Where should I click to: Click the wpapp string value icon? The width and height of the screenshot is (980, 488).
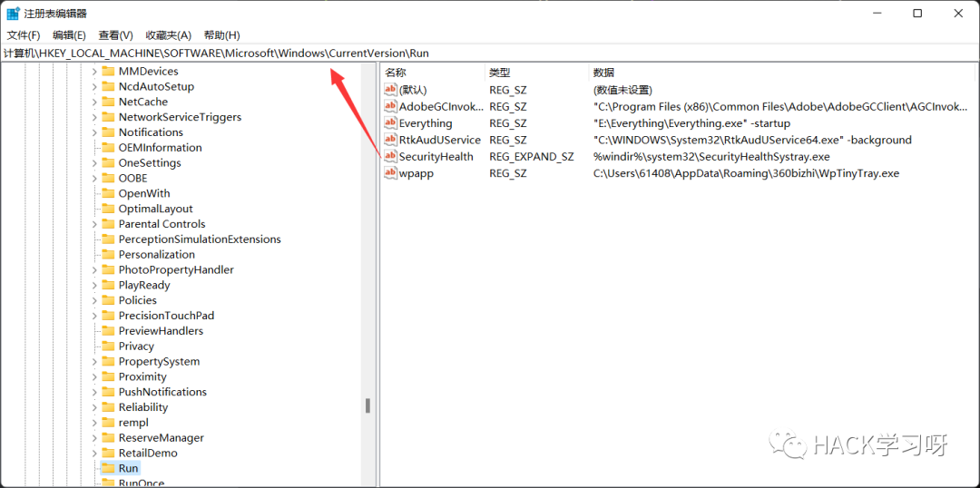click(x=390, y=173)
